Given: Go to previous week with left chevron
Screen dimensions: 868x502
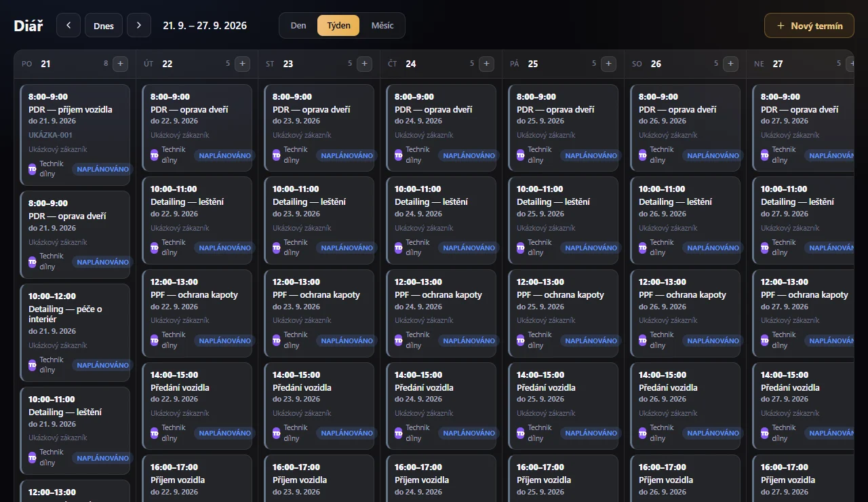Looking at the screenshot, I should [68, 26].
